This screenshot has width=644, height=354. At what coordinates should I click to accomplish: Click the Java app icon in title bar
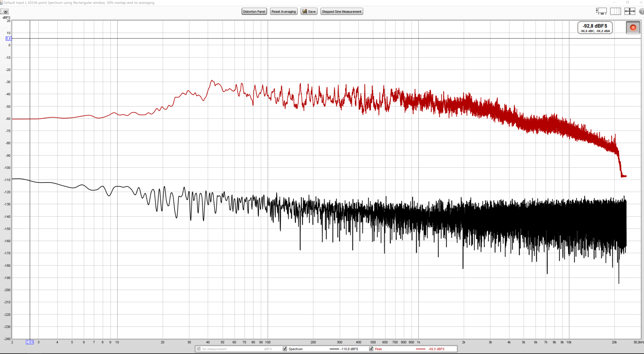click(x=1, y=3)
